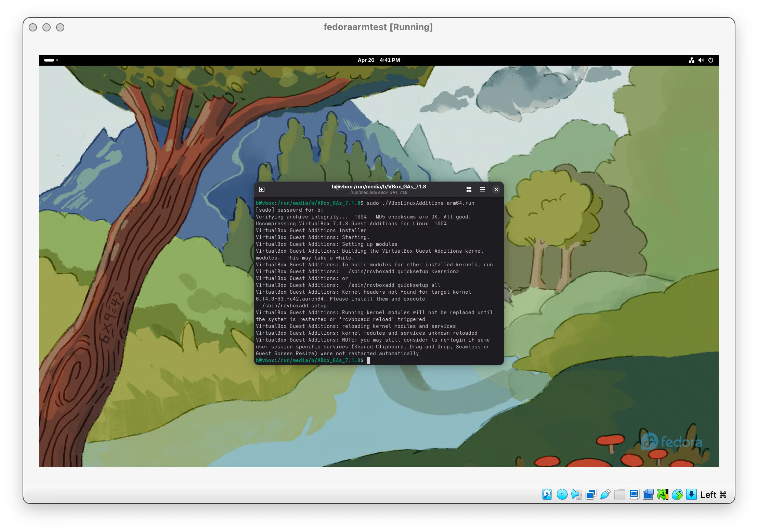Click the audio status icon
The image size is (758, 532).
pos(576,494)
